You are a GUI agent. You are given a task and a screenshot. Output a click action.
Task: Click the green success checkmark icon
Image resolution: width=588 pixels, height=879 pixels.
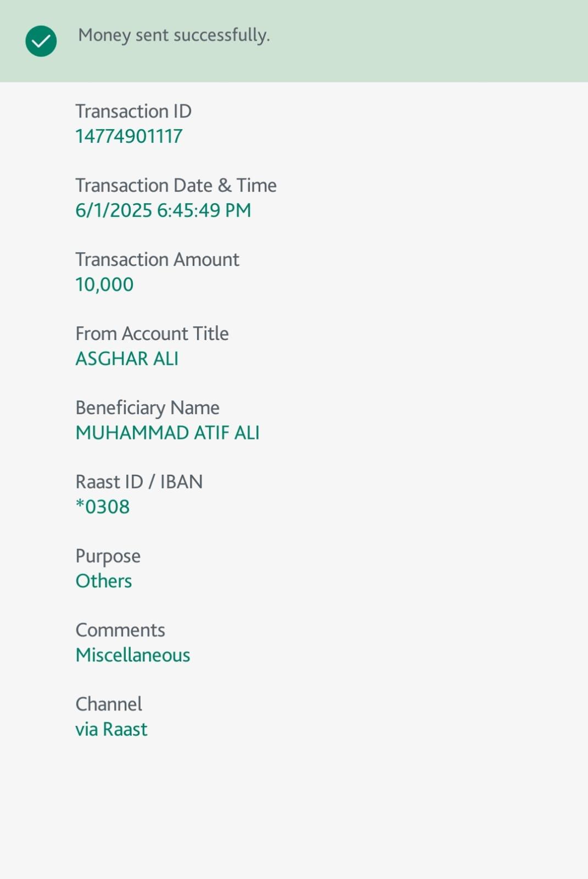tap(41, 41)
